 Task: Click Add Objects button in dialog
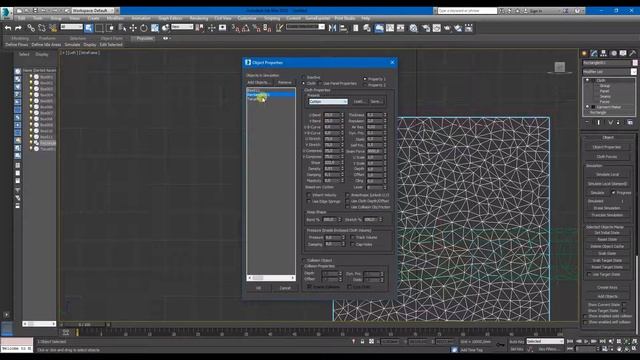click(259, 82)
